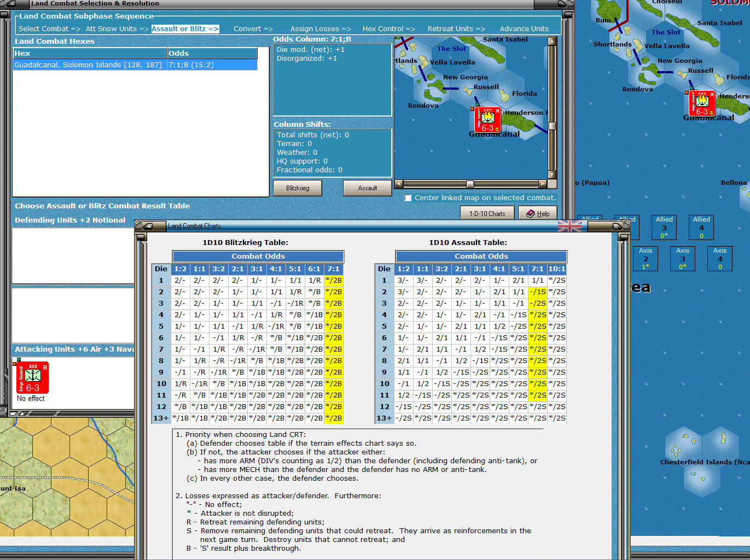Click the Axis 3 impulse box
This screenshot has width=750, height=560.
(x=683, y=258)
